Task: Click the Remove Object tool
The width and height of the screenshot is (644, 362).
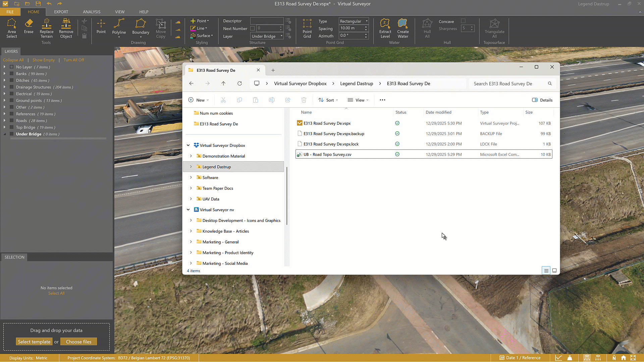Action: pos(66,28)
